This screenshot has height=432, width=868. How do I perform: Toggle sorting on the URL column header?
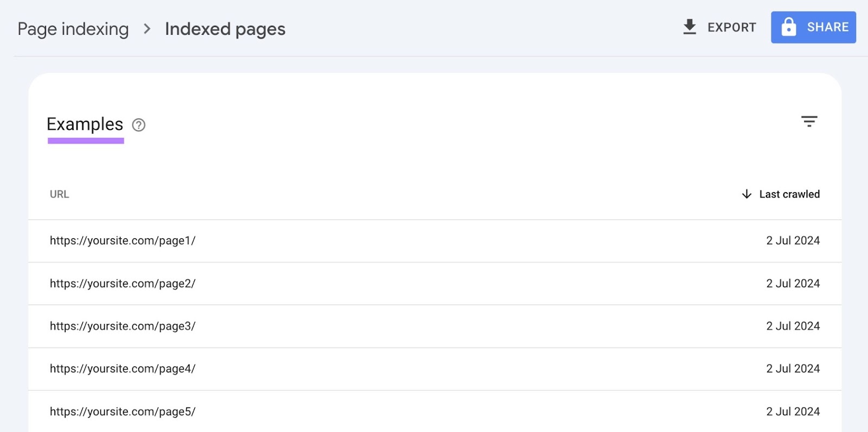coord(59,194)
